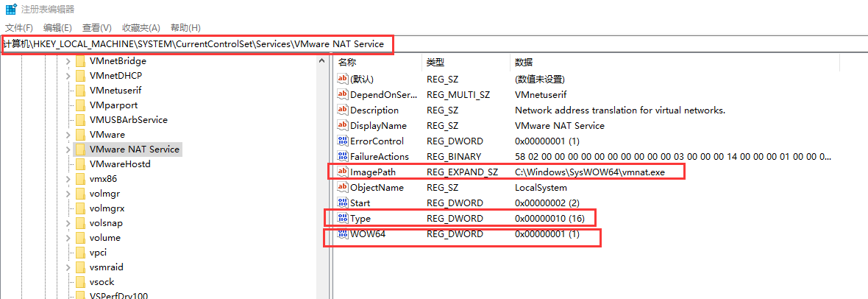Open the 编辑(E) menu
868x299 pixels.
(x=58, y=28)
